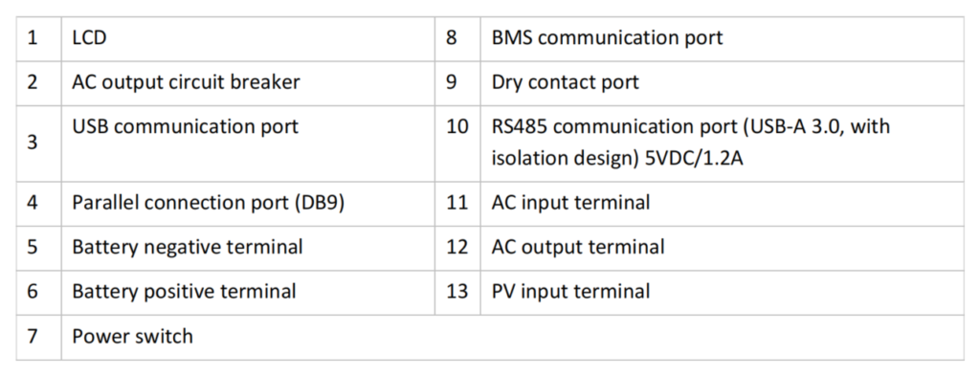The height and width of the screenshot is (375, 980).
Task: Select the AC output circuit breaker text
Action: (x=187, y=82)
